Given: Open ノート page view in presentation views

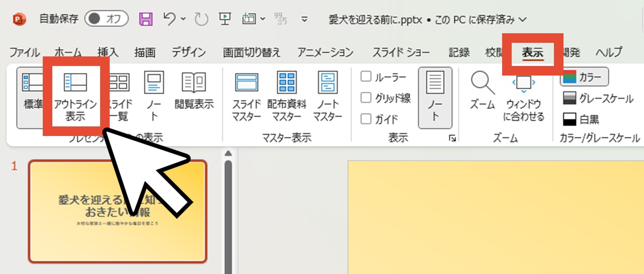Looking at the screenshot, I should [x=154, y=97].
